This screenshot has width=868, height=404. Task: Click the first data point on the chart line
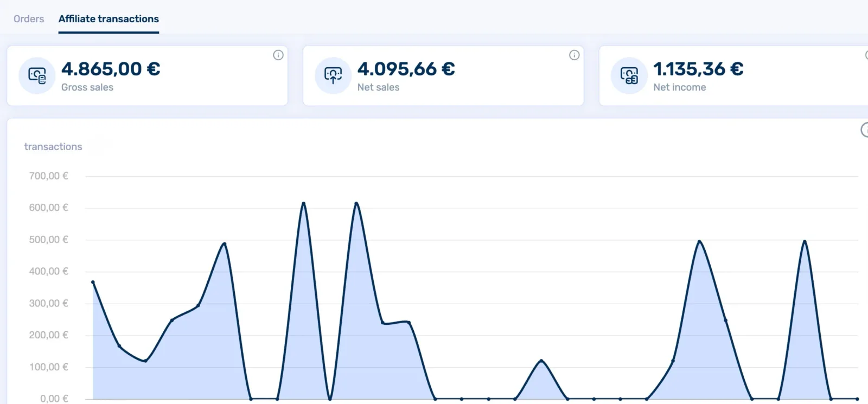coord(93,282)
